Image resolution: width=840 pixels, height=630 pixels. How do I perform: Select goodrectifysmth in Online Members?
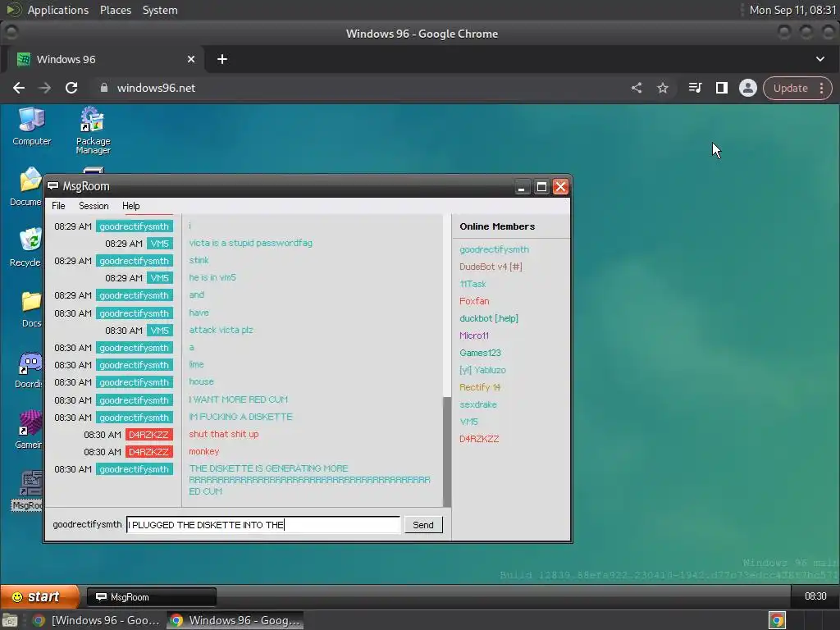pos(494,249)
